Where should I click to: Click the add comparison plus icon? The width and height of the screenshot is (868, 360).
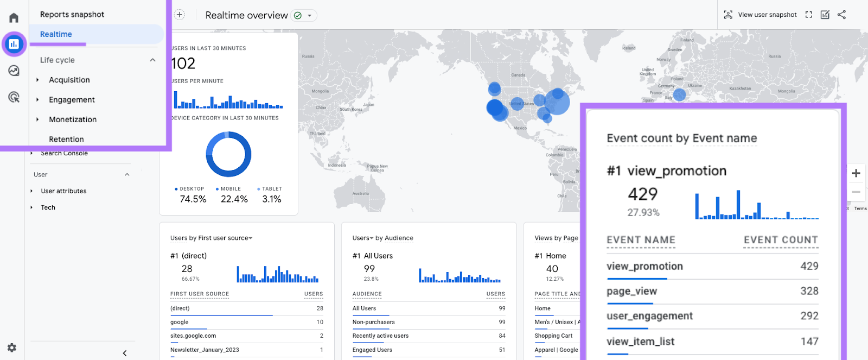coord(180,15)
